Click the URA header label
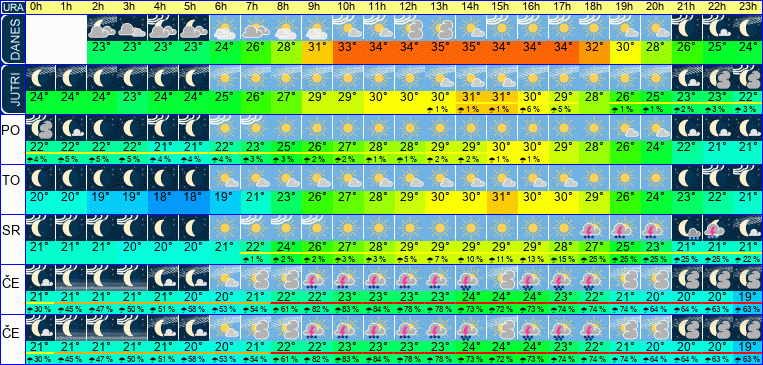 coord(13,7)
